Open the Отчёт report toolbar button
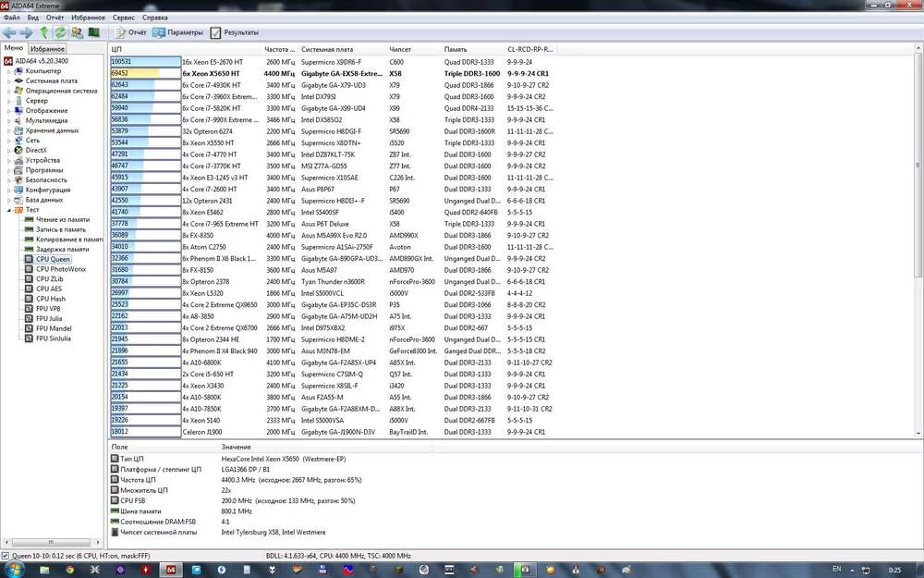 tap(130, 32)
